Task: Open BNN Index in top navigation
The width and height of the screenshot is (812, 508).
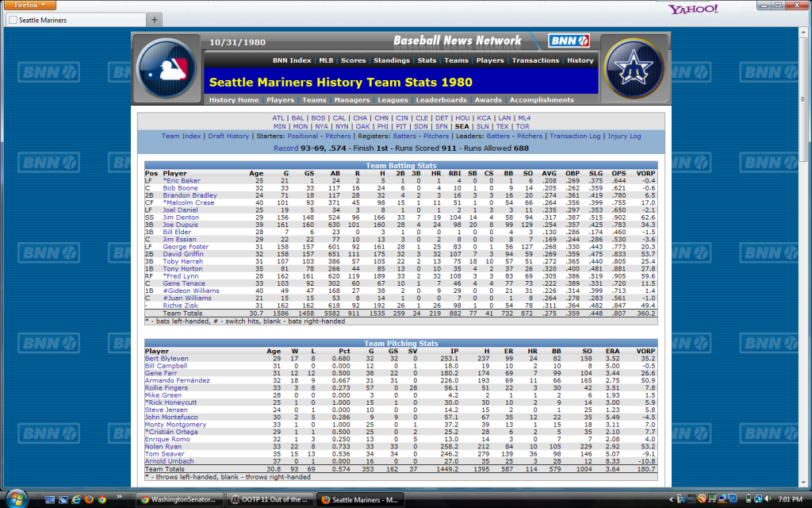Action: [x=292, y=60]
